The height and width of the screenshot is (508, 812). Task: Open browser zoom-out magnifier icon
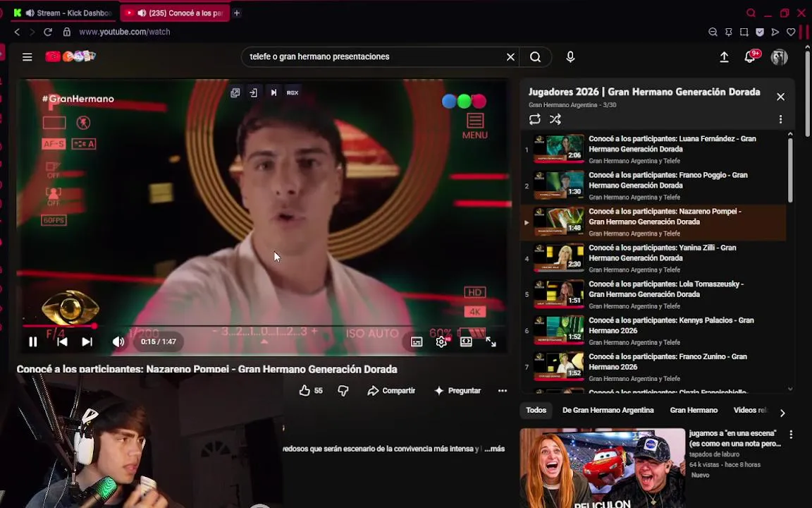click(713, 32)
